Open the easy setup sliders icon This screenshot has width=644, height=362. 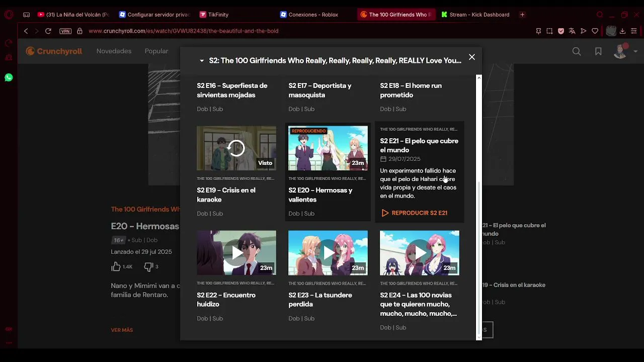point(634,31)
